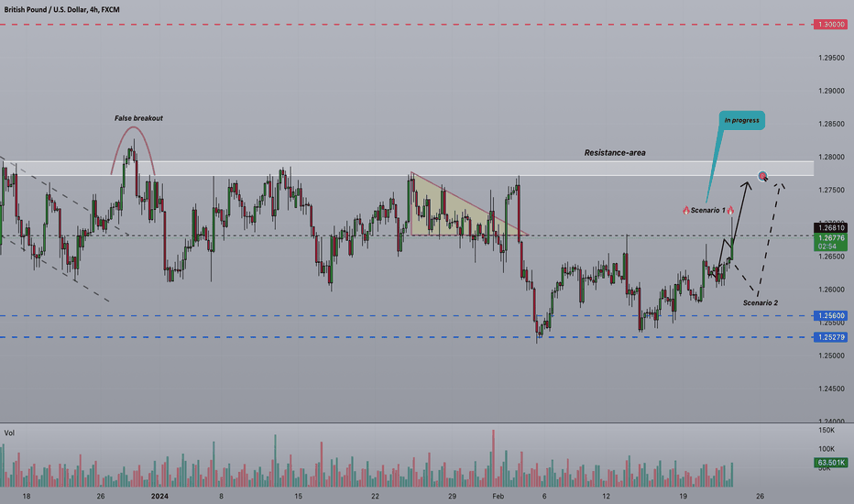Image resolution: width=854 pixels, height=504 pixels.
Task: Click the 'Resistance-area' label
Action: (615, 152)
